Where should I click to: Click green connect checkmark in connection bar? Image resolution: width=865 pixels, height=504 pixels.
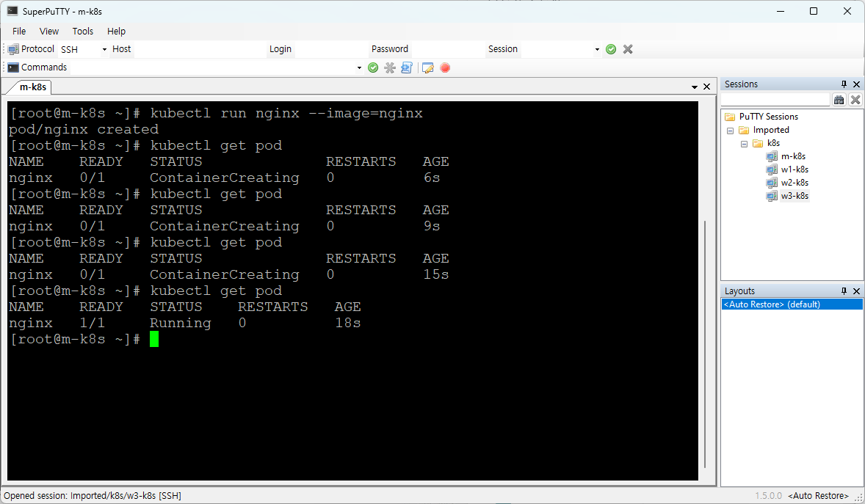[611, 49]
